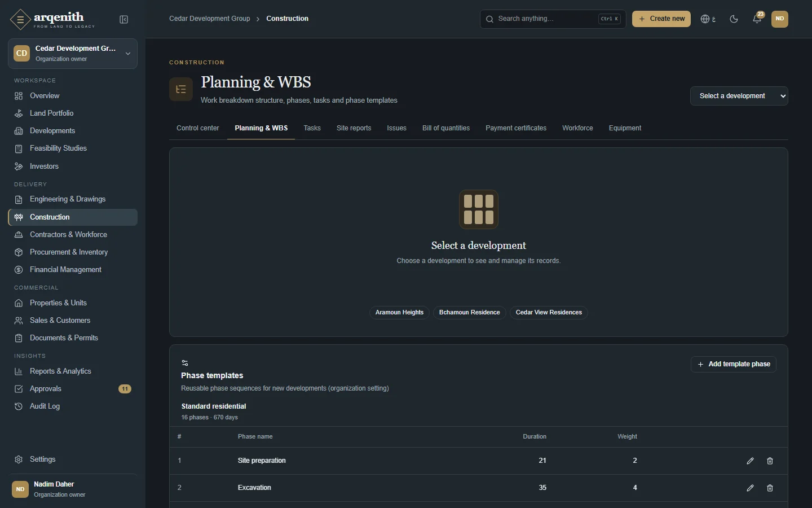This screenshot has height=508, width=812.
Task: Open Select a development dropdown
Action: (739, 96)
